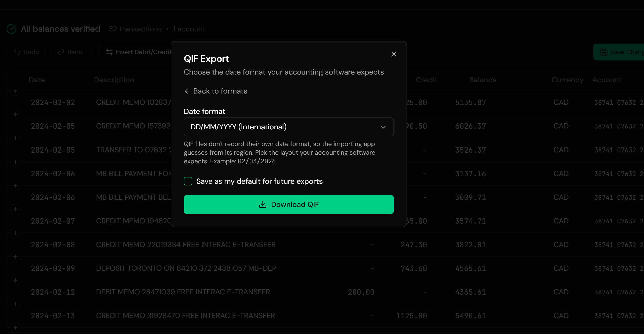The image size is (644, 334).
Task: Click date cell 2024-02-09
Action: (x=53, y=268)
